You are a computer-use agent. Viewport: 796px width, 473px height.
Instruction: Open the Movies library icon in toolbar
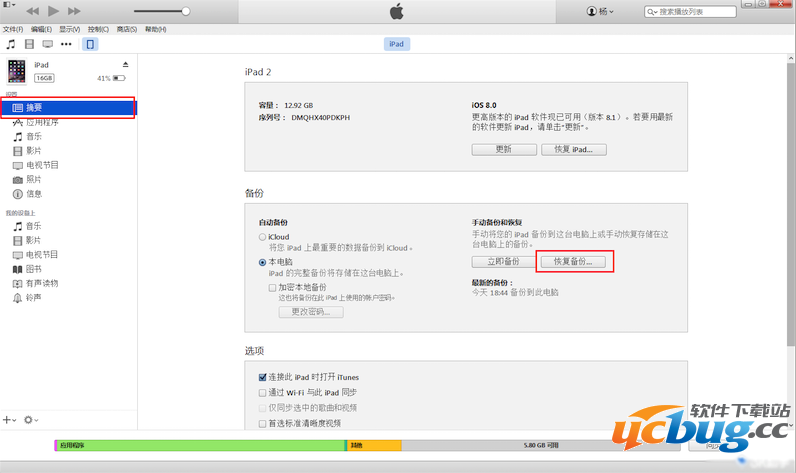coord(29,45)
